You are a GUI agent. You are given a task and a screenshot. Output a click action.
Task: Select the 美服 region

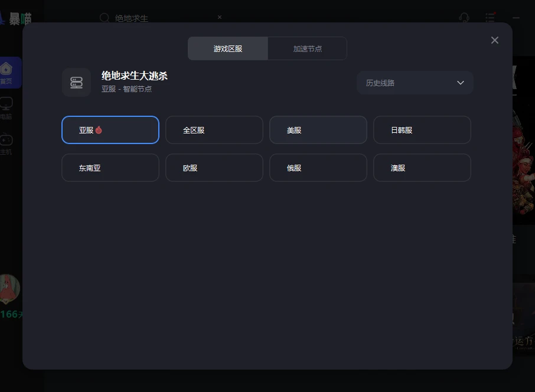click(x=318, y=130)
